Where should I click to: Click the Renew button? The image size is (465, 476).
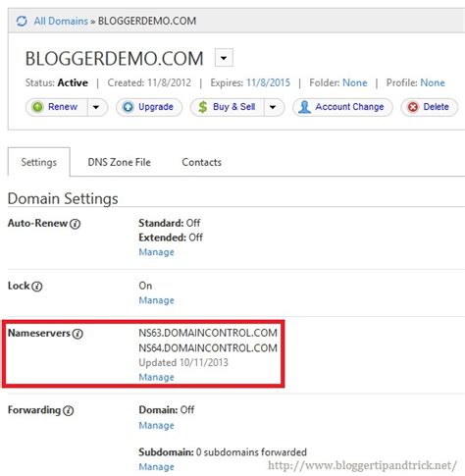[56, 107]
